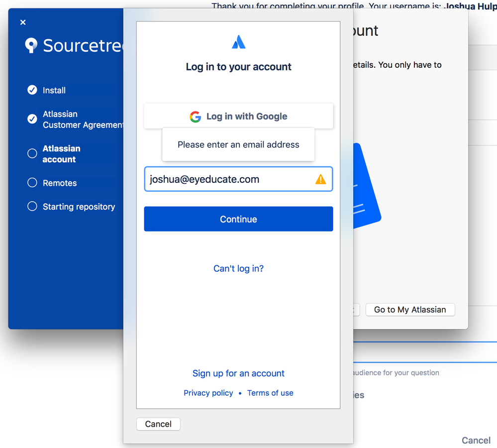Image resolution: width=497 pixels, height=448 pixels.
Task: Select the Starting repository step circle
Action: pyautogui.click(x=32, y=206)
